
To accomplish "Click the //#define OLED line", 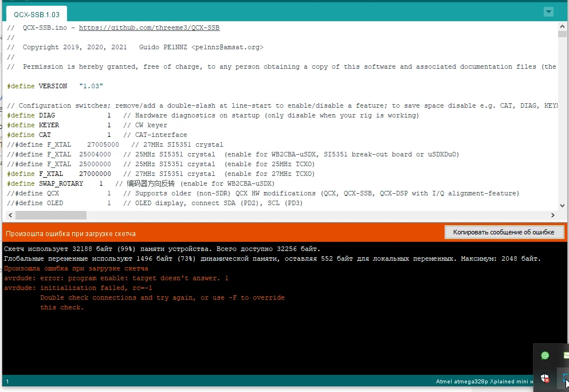I will point(155,203).
